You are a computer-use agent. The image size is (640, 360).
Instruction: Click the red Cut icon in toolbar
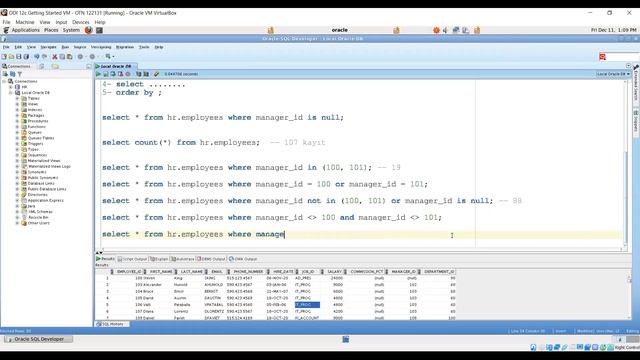pyautogui.click(x=55, y=56)
